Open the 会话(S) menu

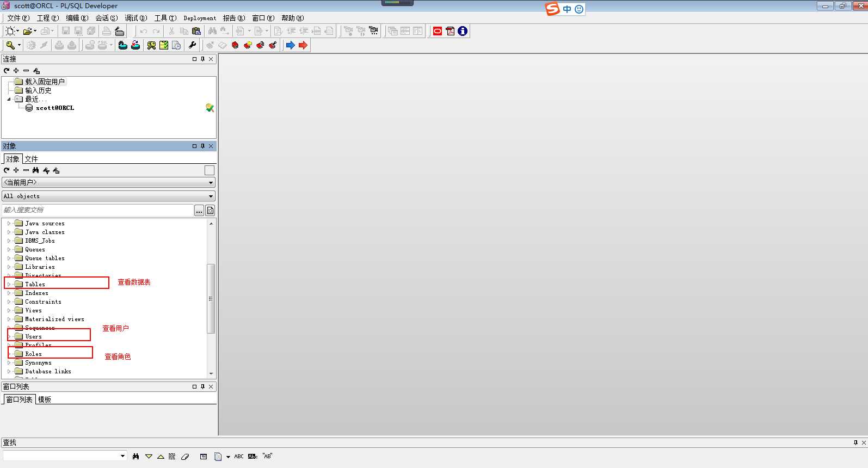[107, 18]
